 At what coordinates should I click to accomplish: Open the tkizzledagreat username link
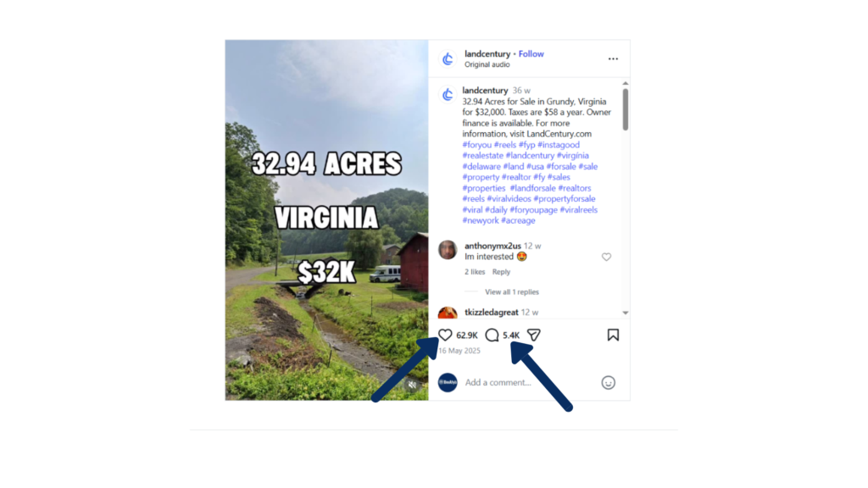tap(492, 312)
